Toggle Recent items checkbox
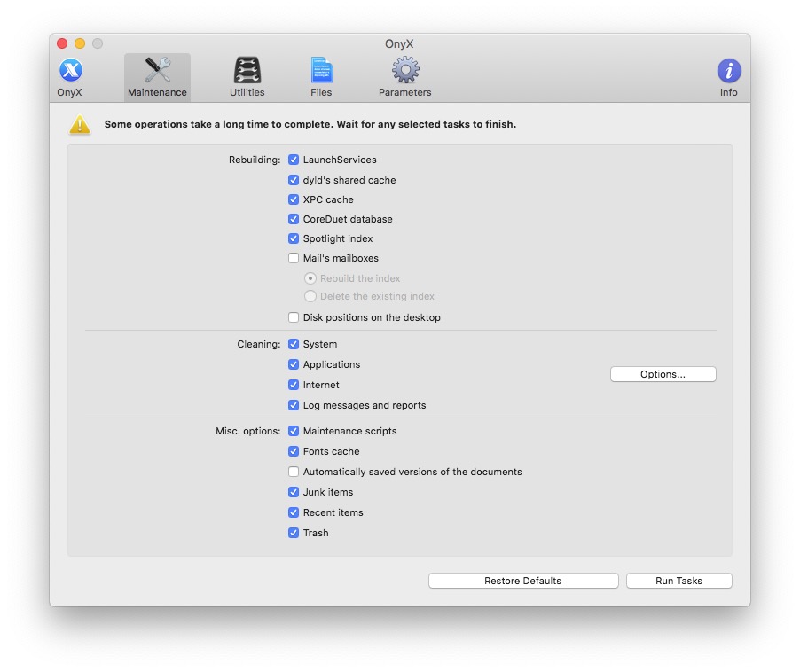This screenshot has height=672, width=800. (x=294, y=512)
